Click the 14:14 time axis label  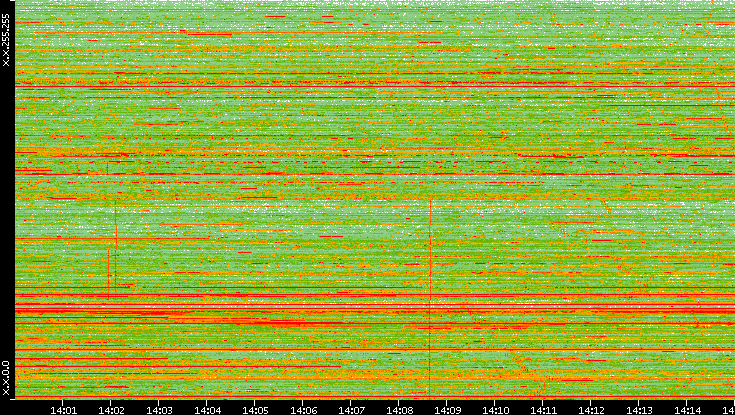pyautogui.click(x=687, y=411)
